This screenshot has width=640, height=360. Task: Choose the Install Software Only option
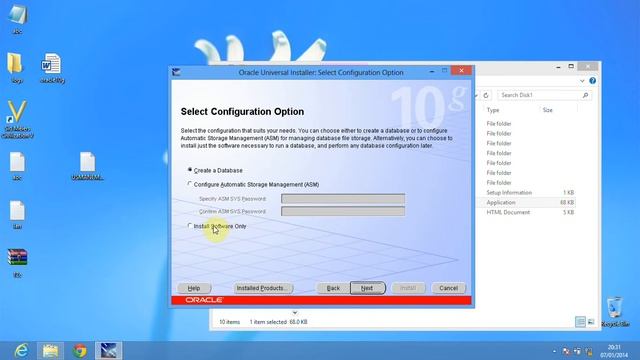tap(190, 225)
